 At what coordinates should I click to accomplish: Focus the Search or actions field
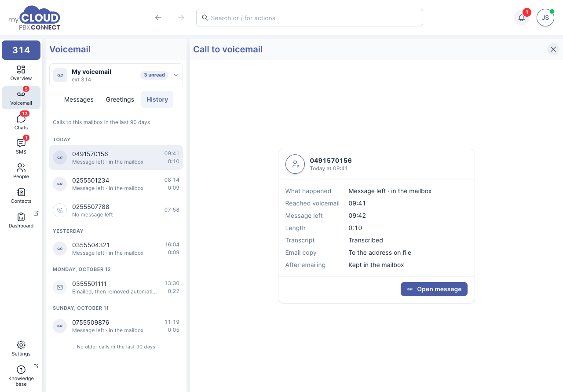(310, 18)
